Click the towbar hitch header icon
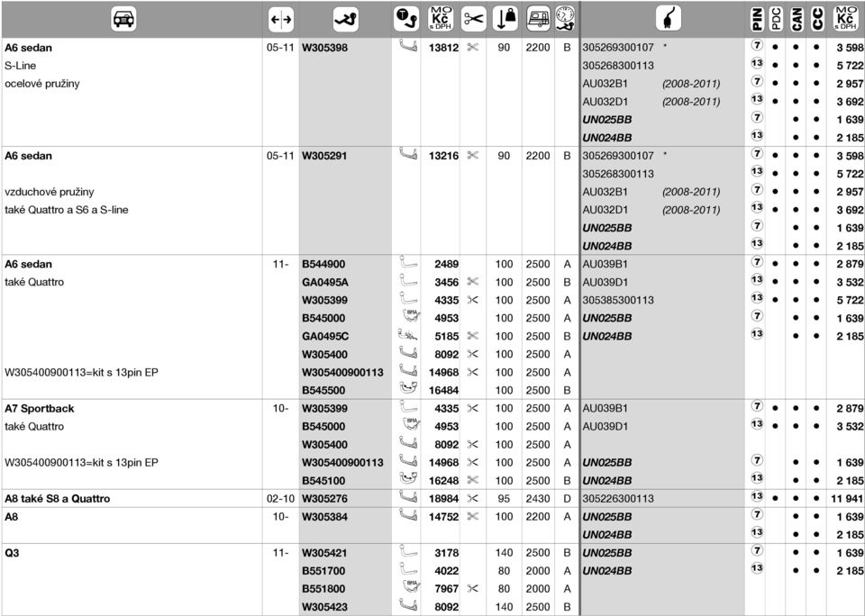This screenshot has width=865, height=616. [x=346, y=19]
